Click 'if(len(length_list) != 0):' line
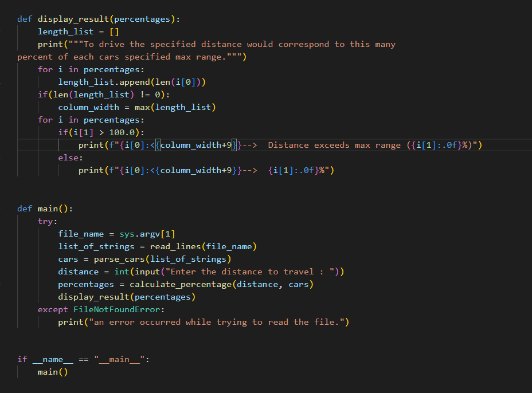Screen dimensions: 532x393 (104, 95)
